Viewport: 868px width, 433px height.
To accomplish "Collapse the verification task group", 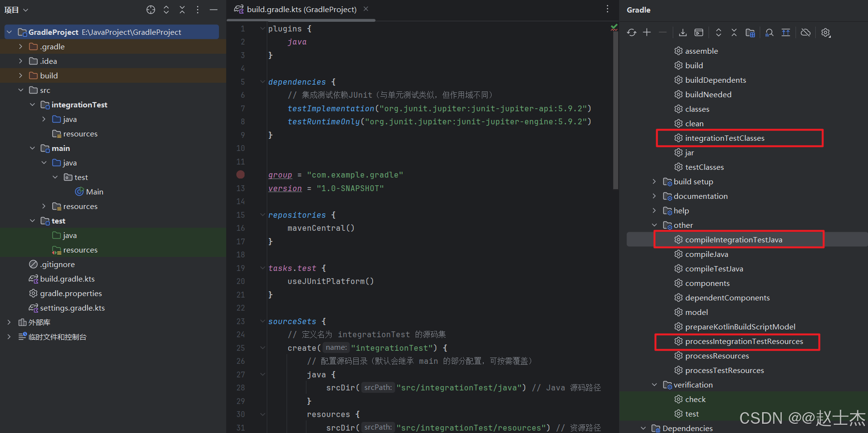I will pyautogui.click(x=654, y=385).
